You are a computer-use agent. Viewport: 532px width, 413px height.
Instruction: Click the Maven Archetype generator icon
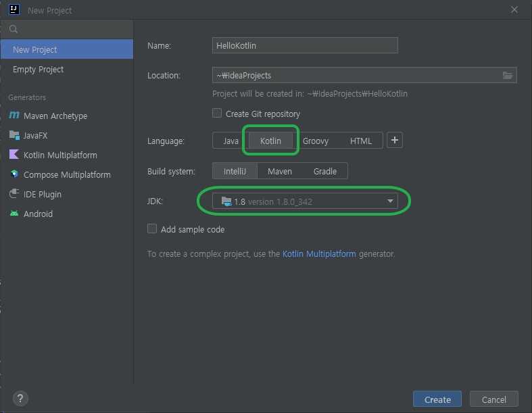point(14,116)
